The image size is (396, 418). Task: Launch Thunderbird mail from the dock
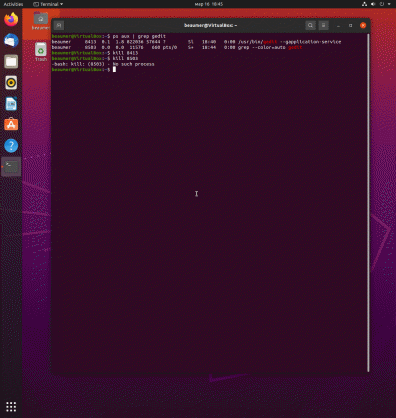click(11, 41)
